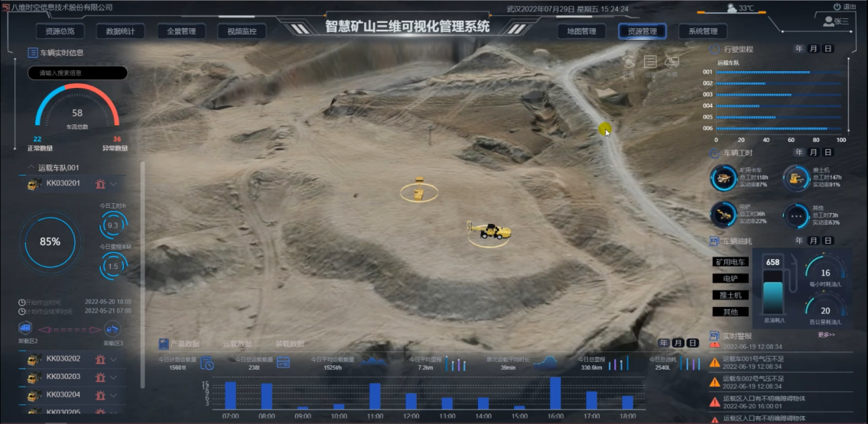Collapse the KK030201 vehicle details chevron
The height and width of the screenshot is (424, 868).
114,183
